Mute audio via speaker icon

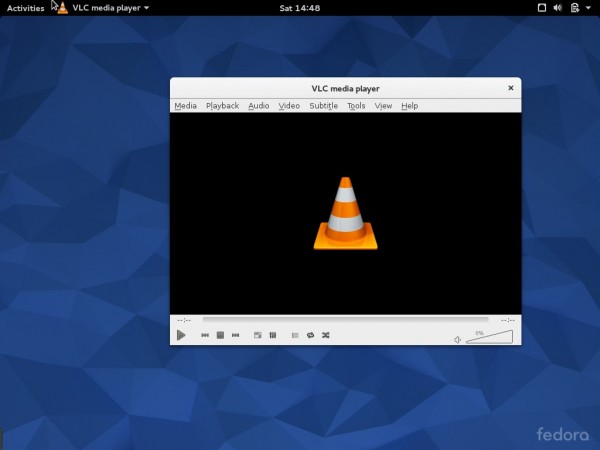click(457, 339)
